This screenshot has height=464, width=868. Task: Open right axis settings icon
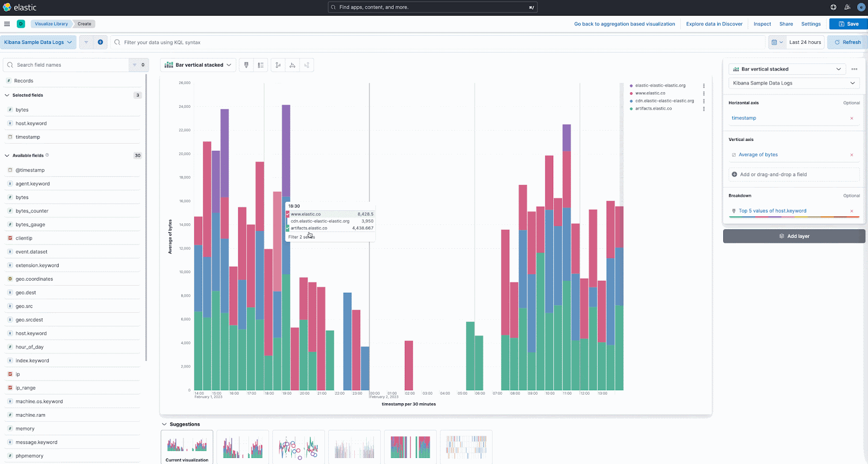[x=307, y=65]
